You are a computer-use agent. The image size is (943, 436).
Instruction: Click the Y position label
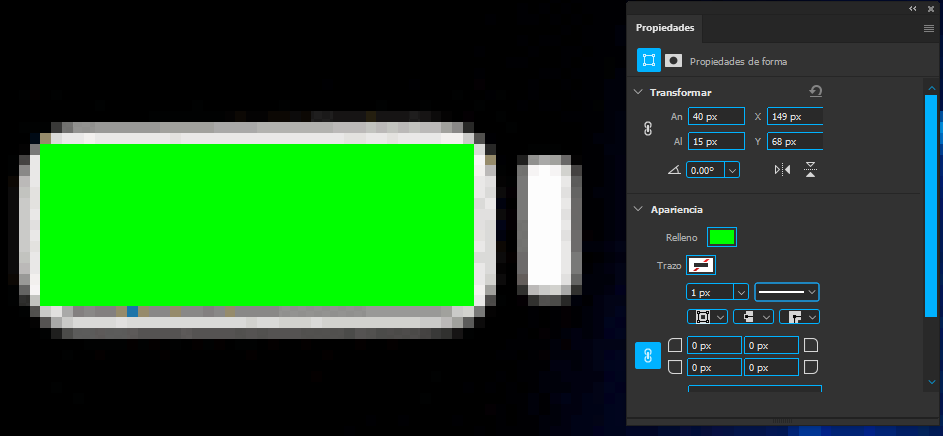coord(758,142)
